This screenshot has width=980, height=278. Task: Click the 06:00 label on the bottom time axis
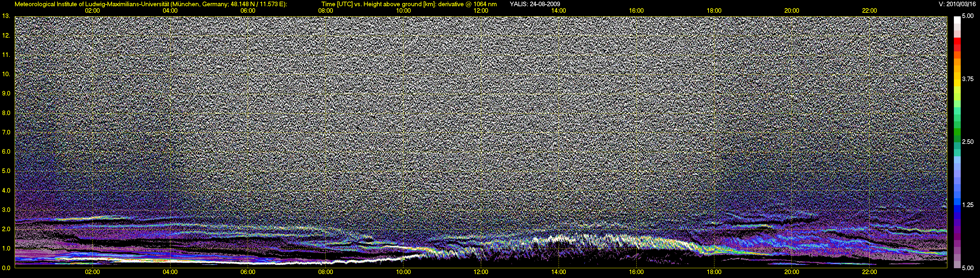[x=248, y=272]
